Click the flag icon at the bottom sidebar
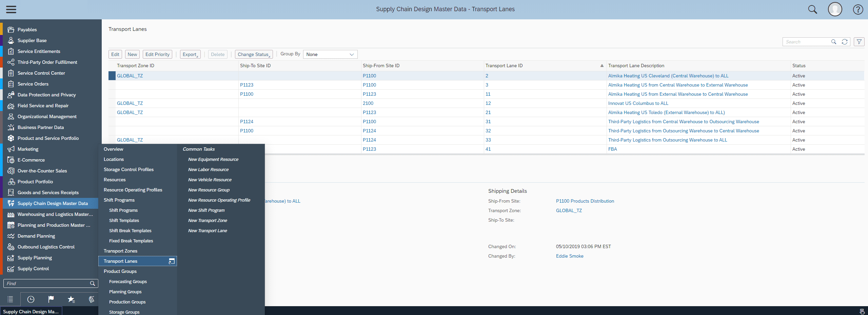Screen dimensions: 868x315 point(51,299)
